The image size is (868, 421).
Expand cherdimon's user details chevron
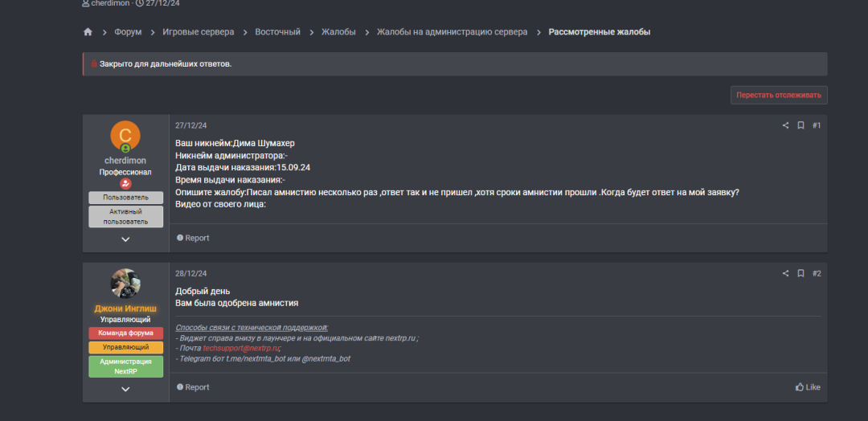click(125, 239)
